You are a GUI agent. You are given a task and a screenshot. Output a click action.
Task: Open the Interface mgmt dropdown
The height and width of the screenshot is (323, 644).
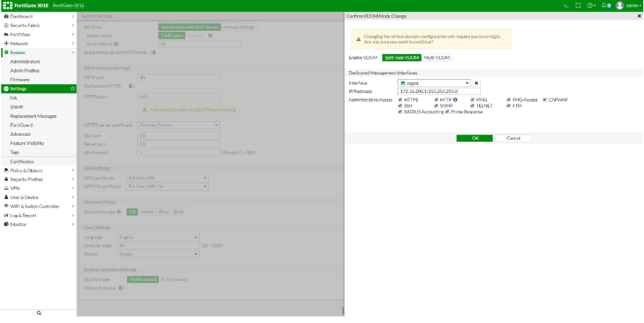pos(434,83)
